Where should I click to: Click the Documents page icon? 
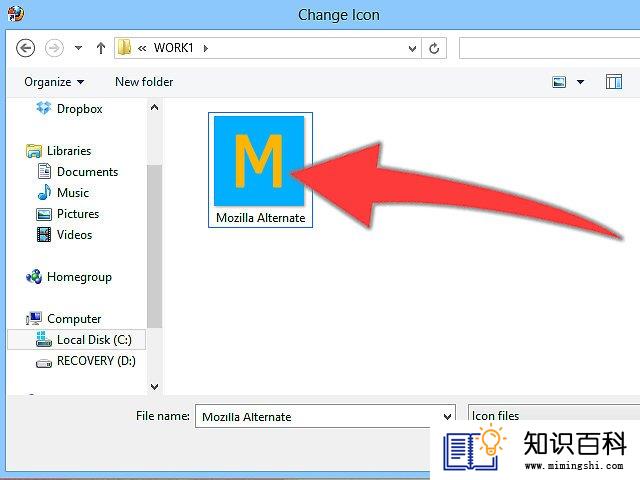(44, 171)
